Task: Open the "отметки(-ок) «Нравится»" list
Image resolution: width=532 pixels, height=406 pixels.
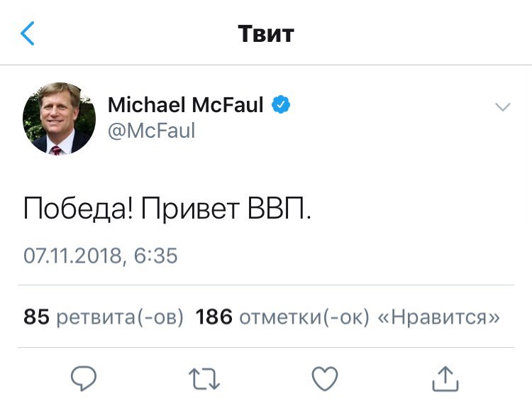Action: (370, 317)
